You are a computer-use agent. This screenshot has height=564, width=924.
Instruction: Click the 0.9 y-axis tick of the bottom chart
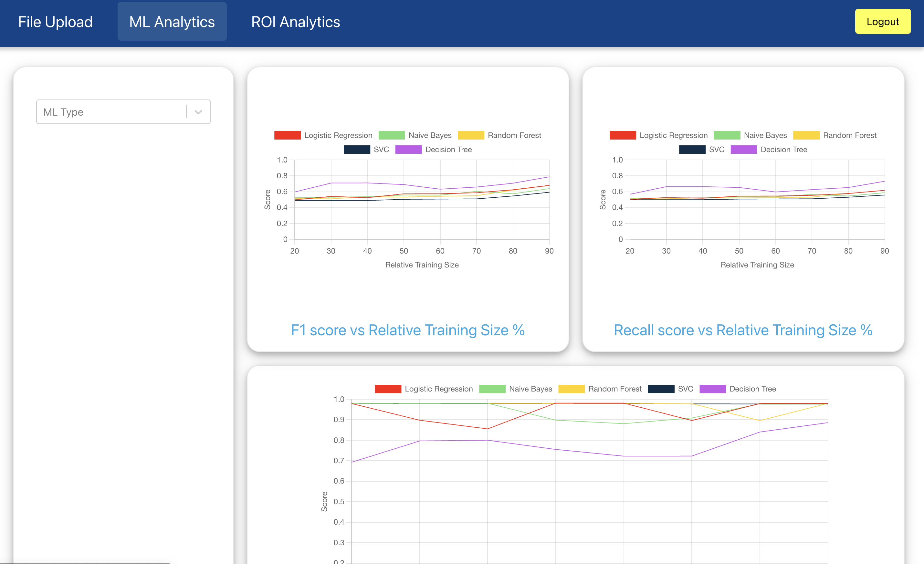[x=339, y=420]
